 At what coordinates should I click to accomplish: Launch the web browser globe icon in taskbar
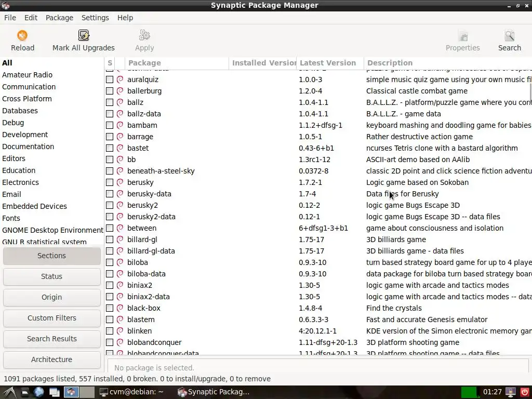[x=38, y=392]
